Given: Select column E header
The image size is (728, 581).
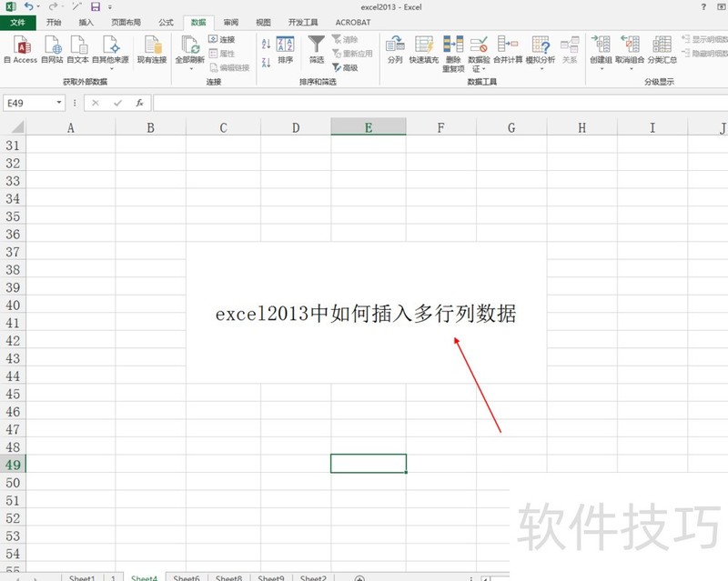Looking at the screenshot, I should point(369,127).
